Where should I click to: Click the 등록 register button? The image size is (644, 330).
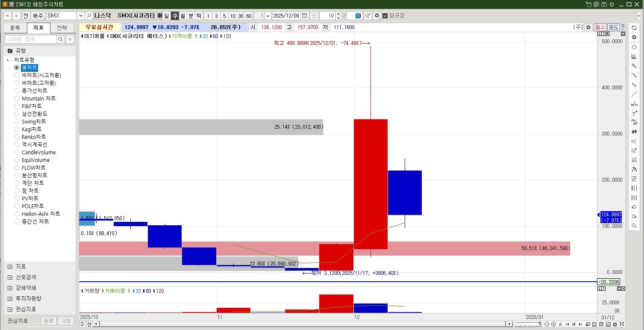(49, 321)
